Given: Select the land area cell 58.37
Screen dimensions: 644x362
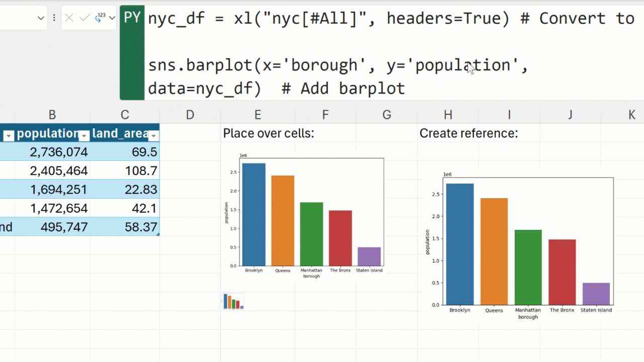Looking at the screenshot, I should pos(125,227).
